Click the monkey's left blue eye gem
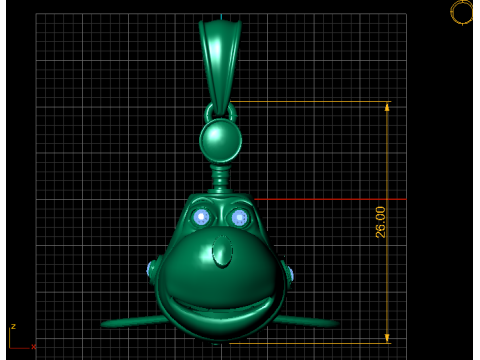 pos(201,217)
